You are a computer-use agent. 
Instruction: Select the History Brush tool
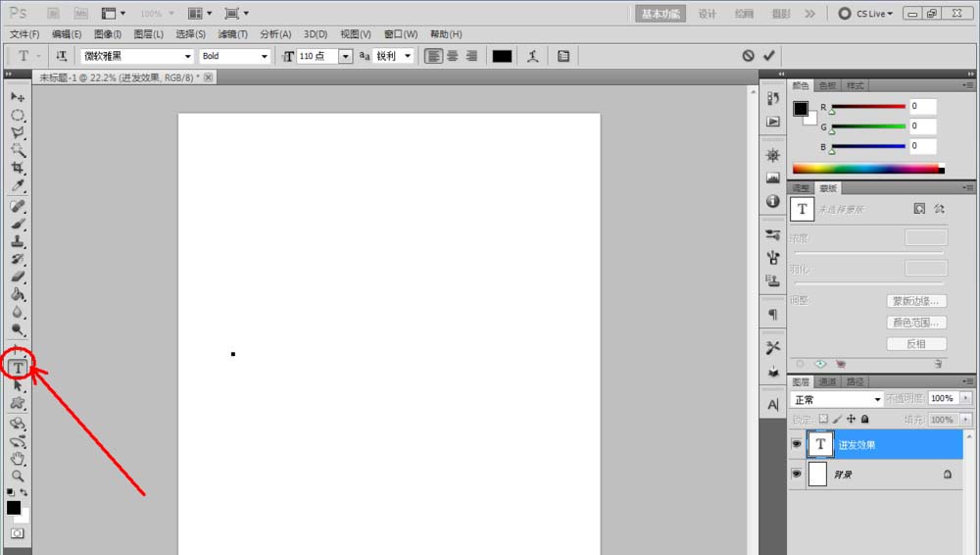tap(18, 259)
